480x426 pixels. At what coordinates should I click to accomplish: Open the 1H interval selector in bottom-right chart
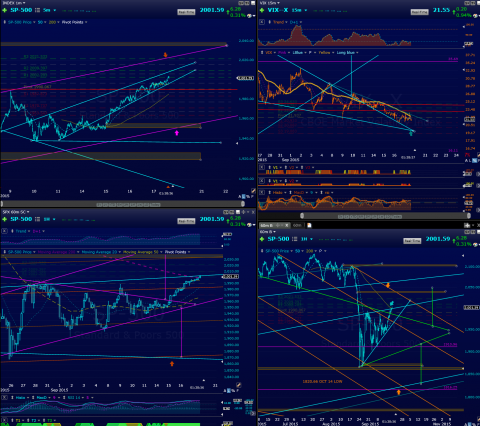tap(307, 239)
